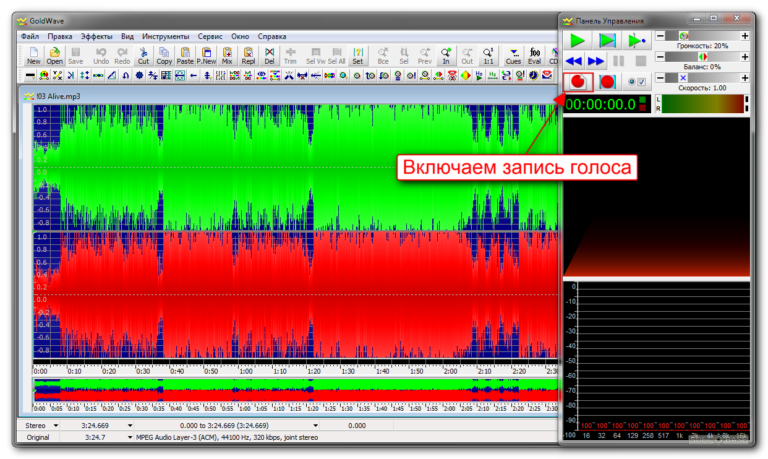Click the balance slider handle

pos(701,57)
